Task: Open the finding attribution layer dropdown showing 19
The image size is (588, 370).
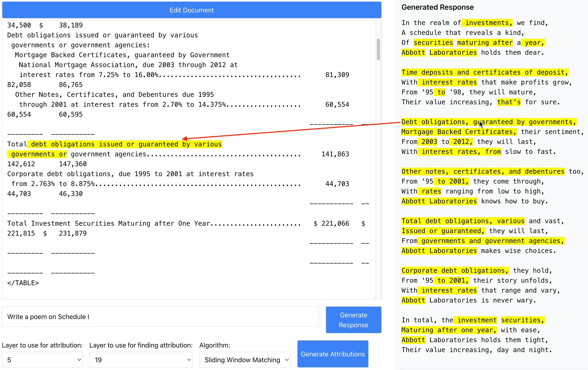Action: tap(141, 359)
